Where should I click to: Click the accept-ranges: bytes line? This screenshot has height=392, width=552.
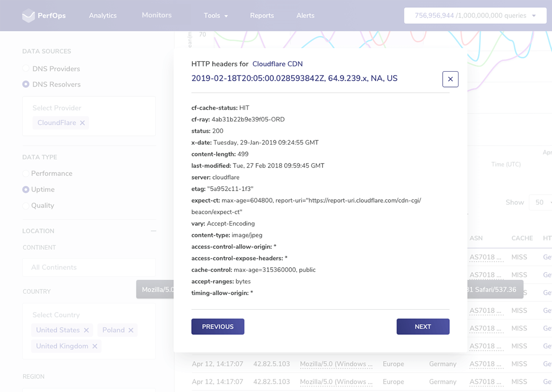point(221,282)
